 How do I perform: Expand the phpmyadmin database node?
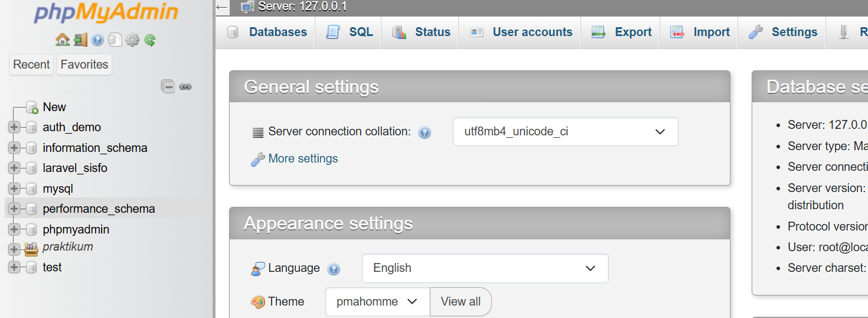(x=14, y=229)
